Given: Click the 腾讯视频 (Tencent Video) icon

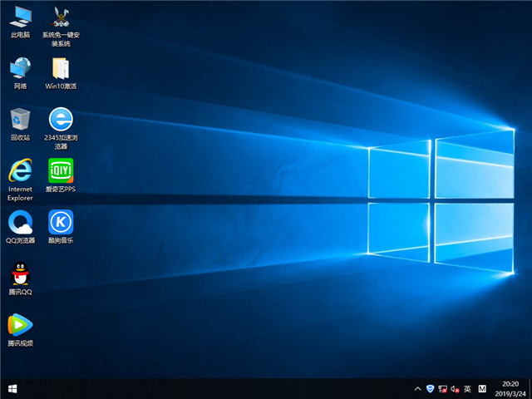Looking at the screenshot, I should pos(20,325).
